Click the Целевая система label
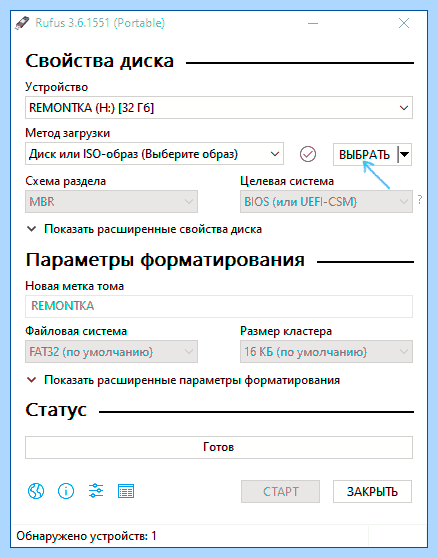Screen dimensions: 438x558 pyautogui.click(x=287, y=181)
